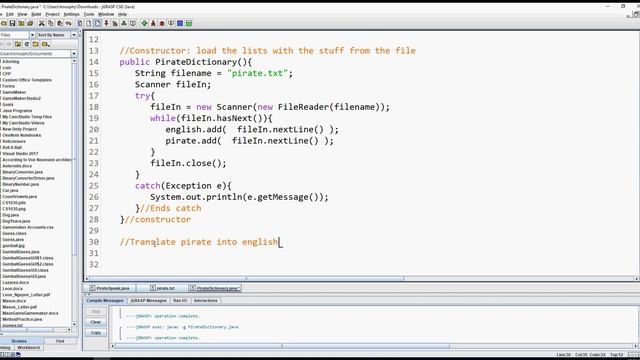Open the Help menu

pyautogui.click(x=122, y=14)
